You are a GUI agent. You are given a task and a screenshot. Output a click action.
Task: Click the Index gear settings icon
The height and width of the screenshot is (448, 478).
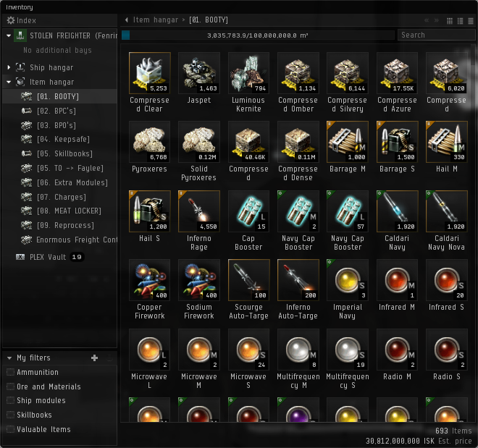pyautogui.click(x=11, y=20)
